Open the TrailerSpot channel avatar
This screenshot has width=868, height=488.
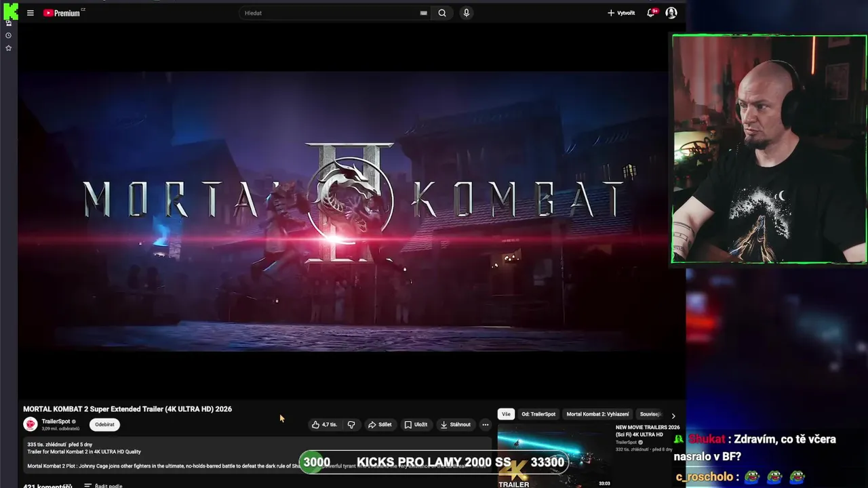tap(31, 424)
